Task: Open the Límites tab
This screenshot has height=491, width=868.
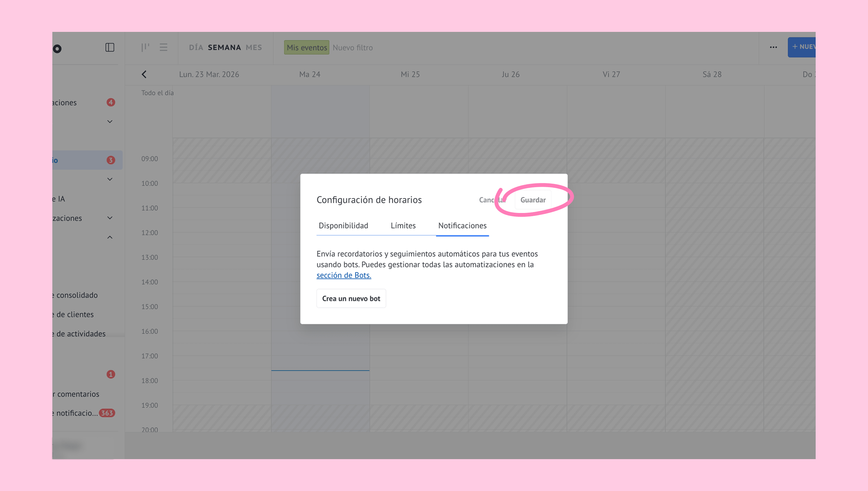Action: (403, 225)
